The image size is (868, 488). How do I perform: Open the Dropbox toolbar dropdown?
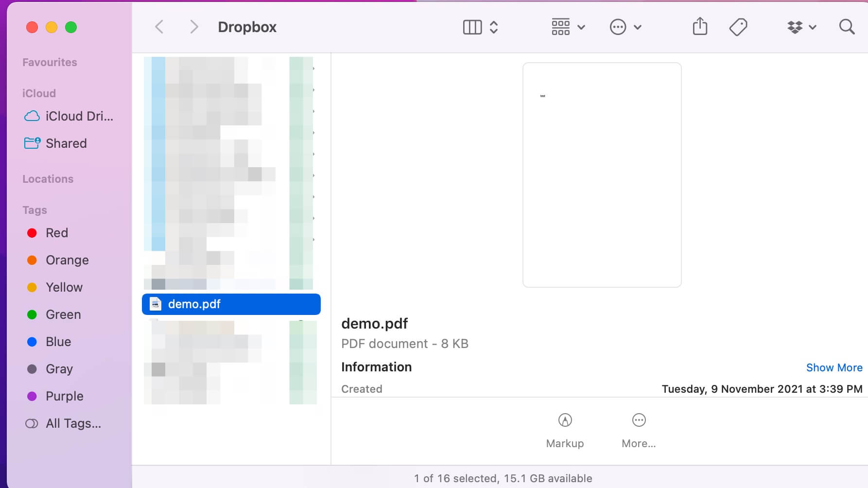[x=801, y=27]
